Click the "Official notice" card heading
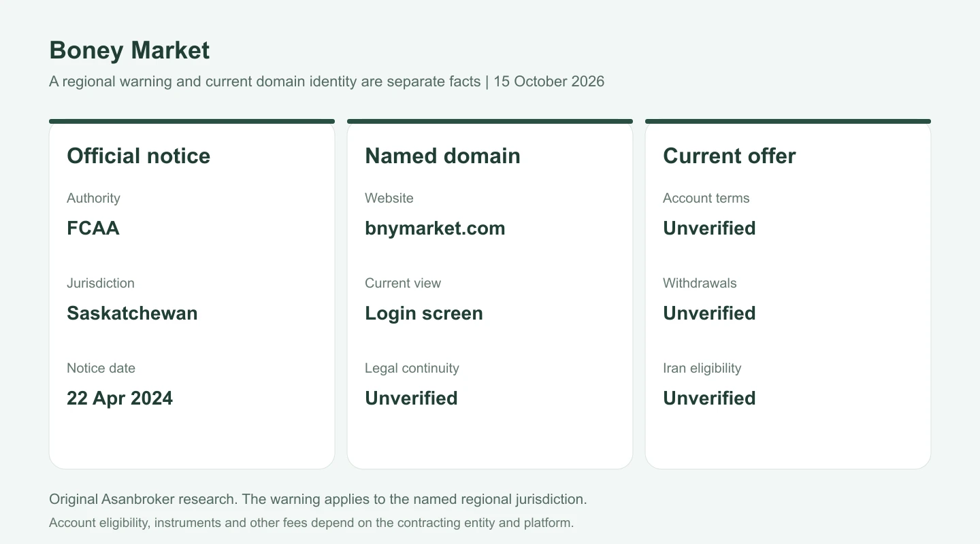 [139, 156]
